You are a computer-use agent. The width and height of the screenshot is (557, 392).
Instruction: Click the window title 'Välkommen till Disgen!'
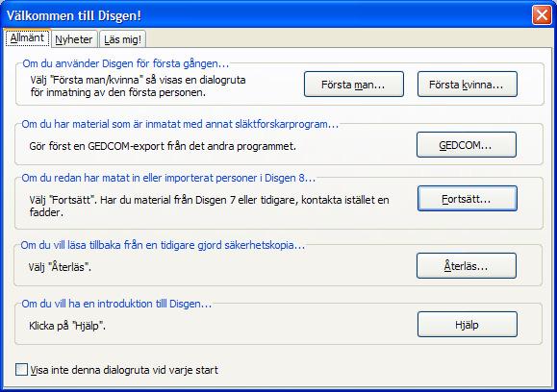pos(74,15)
